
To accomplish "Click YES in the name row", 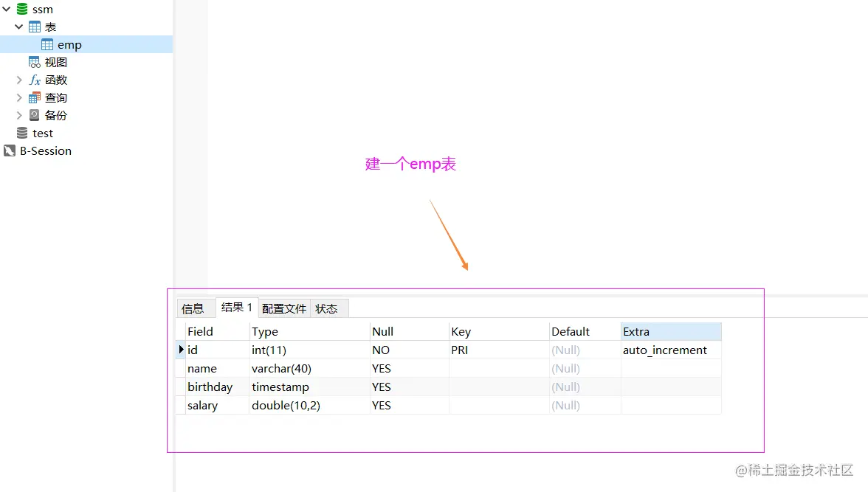I will coord(410,369).
